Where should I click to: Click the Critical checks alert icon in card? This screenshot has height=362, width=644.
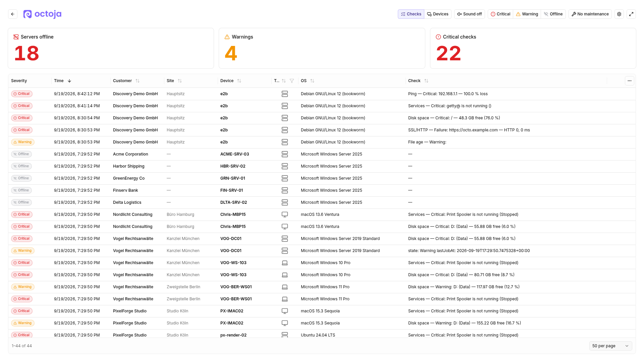pyautogui.click(x=438, y=37)
